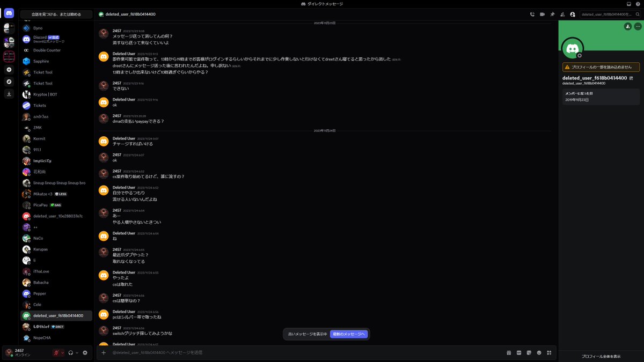This screenshot has width=644, height=362.
Task: Expand microphone input options arrow
Action: pos(62,352)
